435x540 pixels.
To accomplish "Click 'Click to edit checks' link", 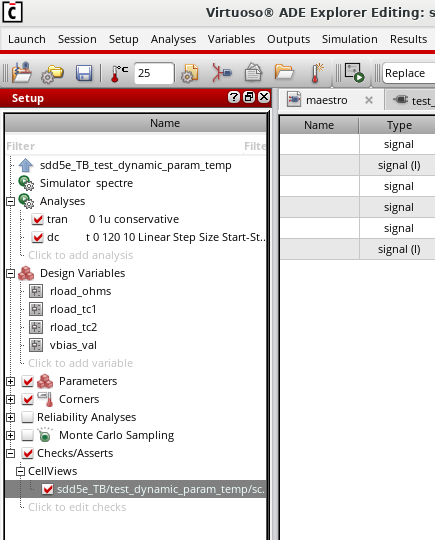I will point(77,507).
